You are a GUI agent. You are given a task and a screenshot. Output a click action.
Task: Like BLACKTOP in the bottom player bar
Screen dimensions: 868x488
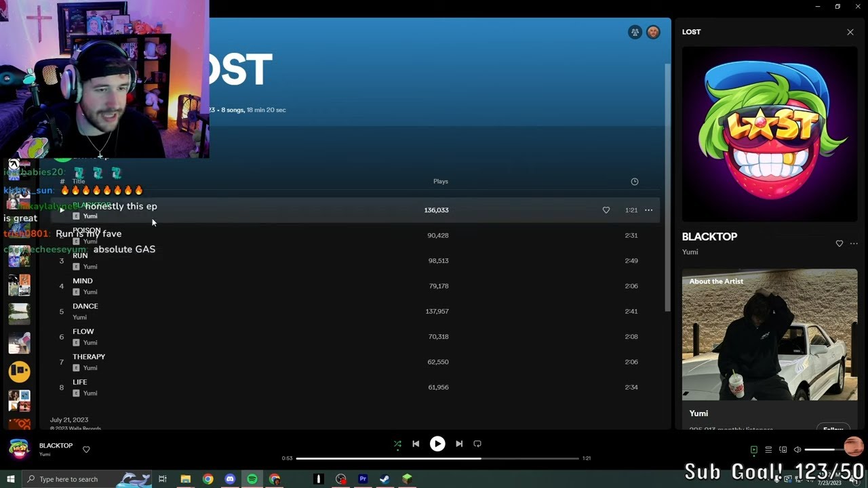pyautogui.click(x=86, y=449)
